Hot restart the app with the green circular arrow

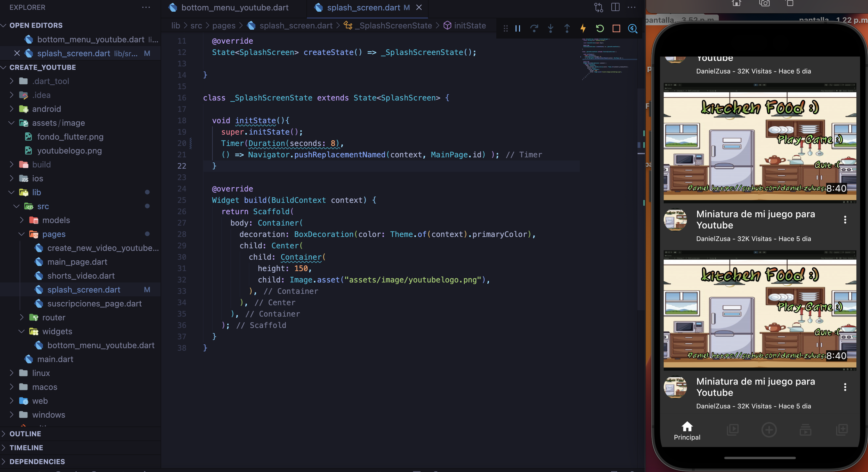599,29
